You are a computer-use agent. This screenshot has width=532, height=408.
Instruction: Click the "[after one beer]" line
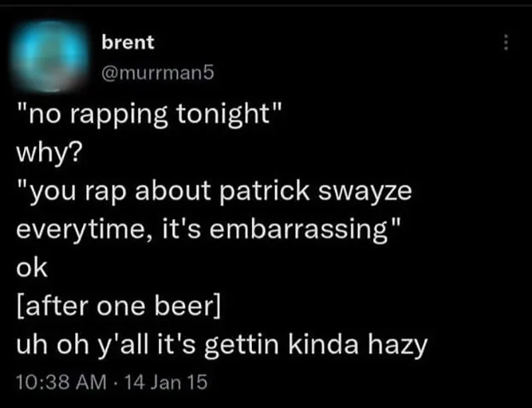pyautogui.click(x=120, y=307)
